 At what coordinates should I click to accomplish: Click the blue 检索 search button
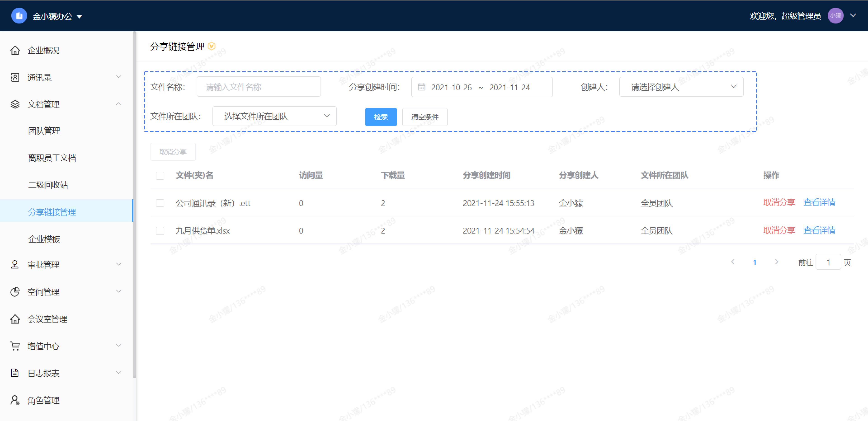pos(381,117)
